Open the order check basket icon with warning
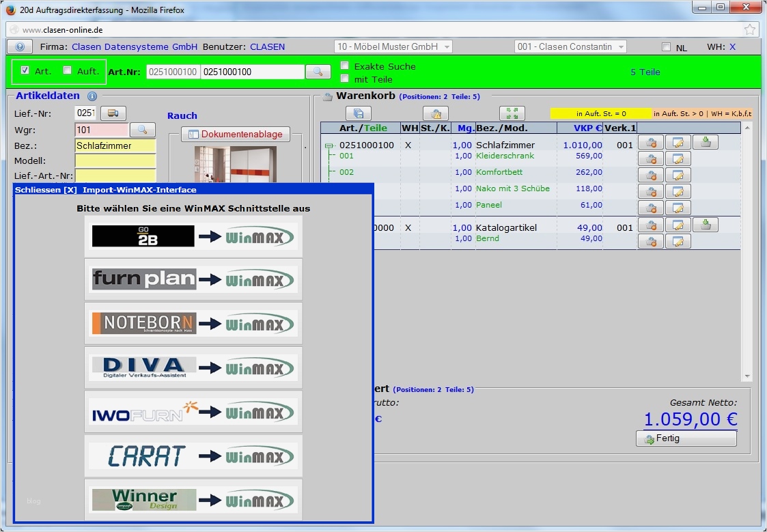This screenshot has height=532, width=767. [x=435, y=113]
